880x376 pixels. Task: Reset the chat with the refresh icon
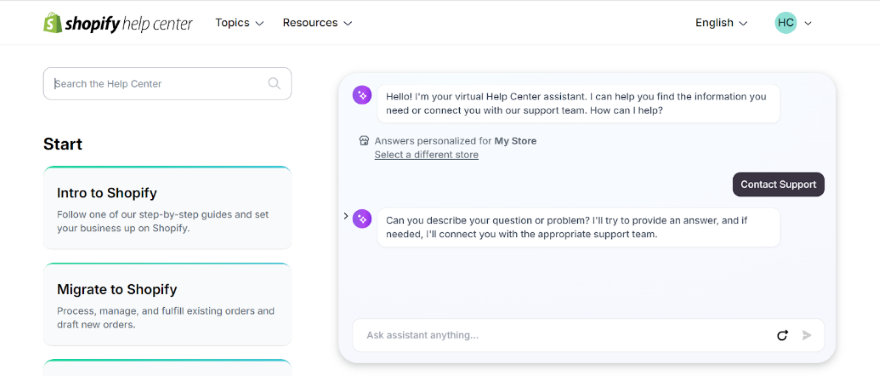pyautogui.click(x=782, y=336)
